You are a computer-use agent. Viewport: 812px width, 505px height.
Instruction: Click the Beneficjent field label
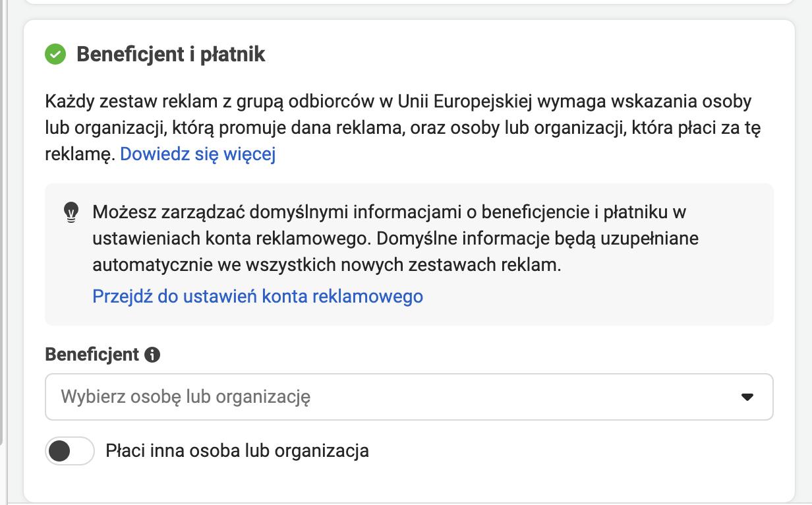pyautogui.click(x=92, y=355)
